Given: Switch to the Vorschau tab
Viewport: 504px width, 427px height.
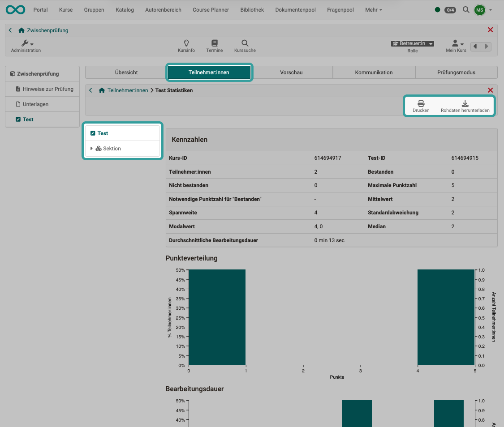Looking at the screenshot, I should (x=292, y=72).
